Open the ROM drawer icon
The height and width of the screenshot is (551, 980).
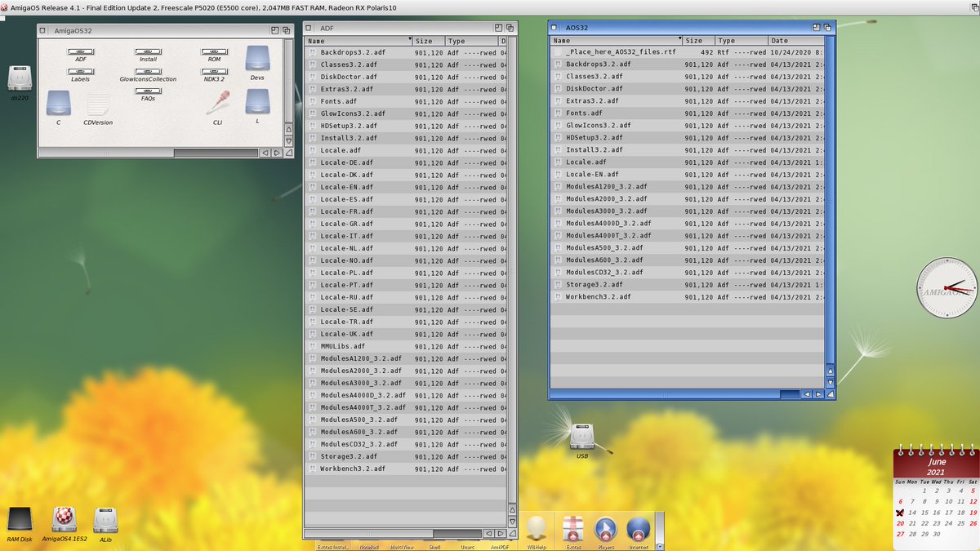coord(214,51)
